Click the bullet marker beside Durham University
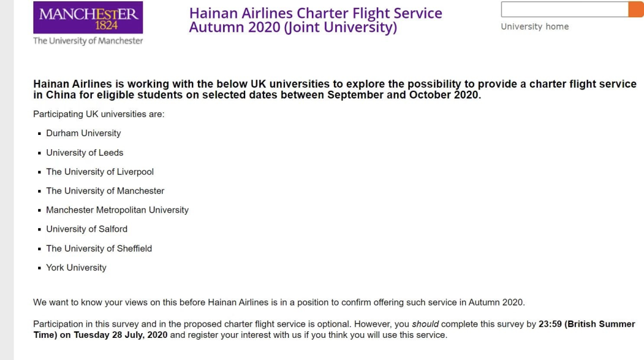 (x=39, y=134)
